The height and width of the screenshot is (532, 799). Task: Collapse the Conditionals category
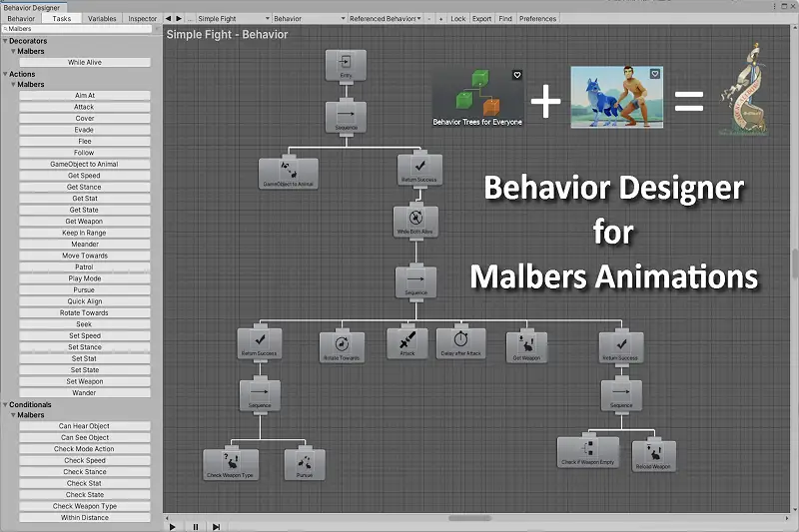[5, 404]
